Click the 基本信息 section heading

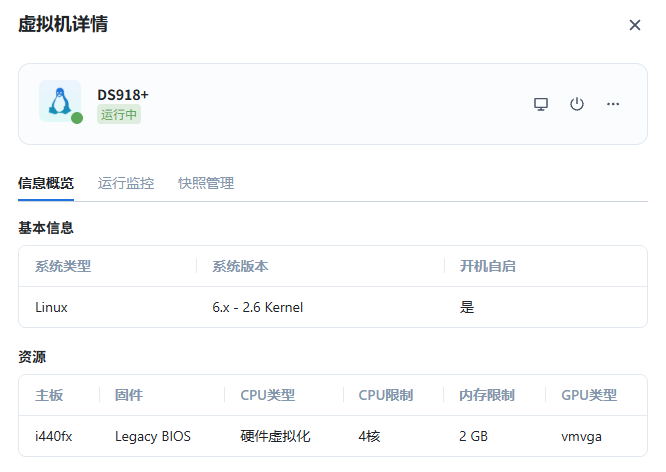46,228
